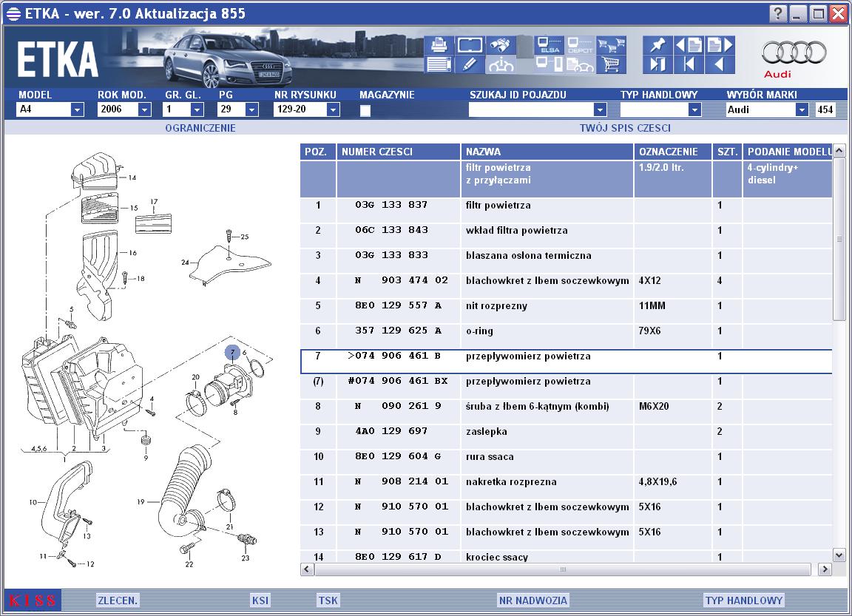Click the skip to first icon
The width and height of the screenshot is (852, 616).
click(689, 64)
